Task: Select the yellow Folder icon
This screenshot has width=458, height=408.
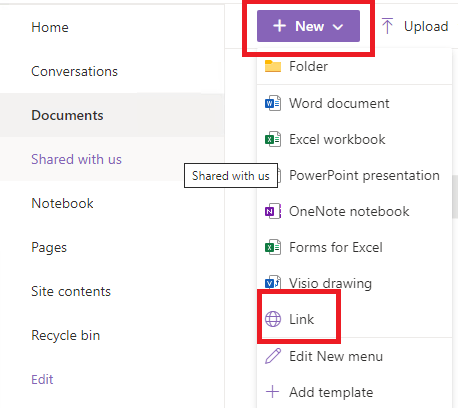Action: (x=273, y=66)
